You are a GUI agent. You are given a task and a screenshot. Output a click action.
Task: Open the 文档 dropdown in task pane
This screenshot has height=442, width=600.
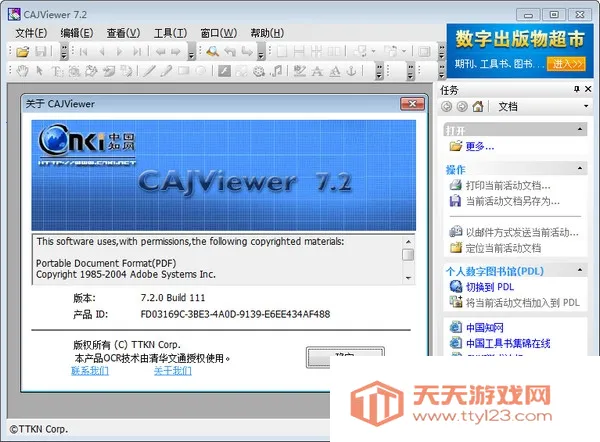tap(586, 106)
